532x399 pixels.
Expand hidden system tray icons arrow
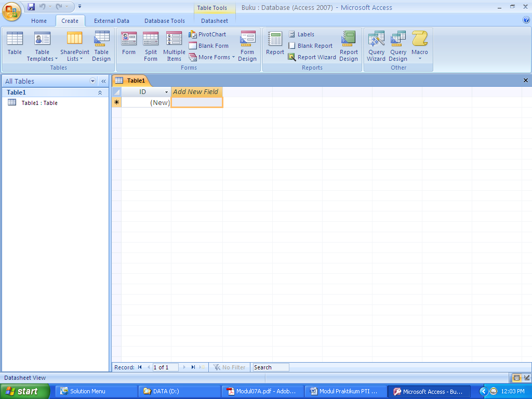[484, 391]
